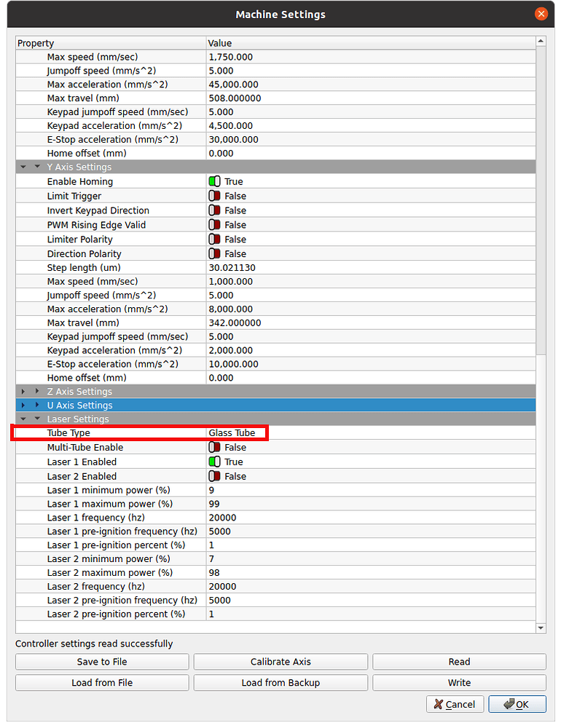This screenshot has width=561, height=728.
Task: Disable Laser 1 Enabled toggle
Action: point(214,462)
